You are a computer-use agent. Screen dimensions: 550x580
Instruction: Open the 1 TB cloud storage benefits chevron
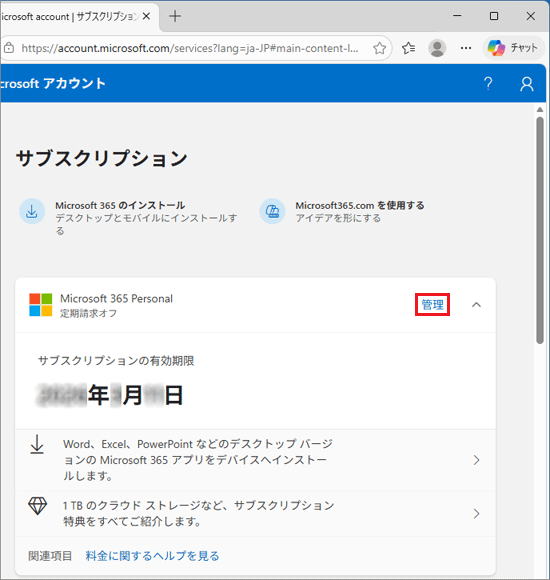tap(476, 514)
